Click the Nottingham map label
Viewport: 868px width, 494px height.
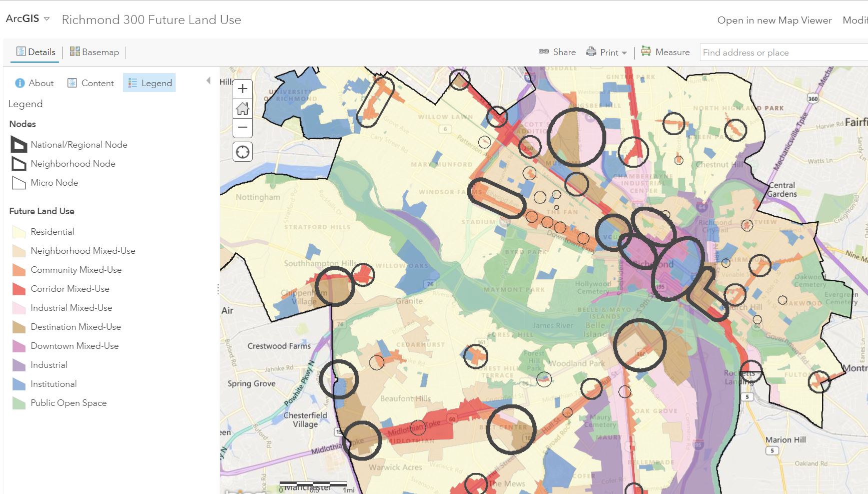[258, 197]
